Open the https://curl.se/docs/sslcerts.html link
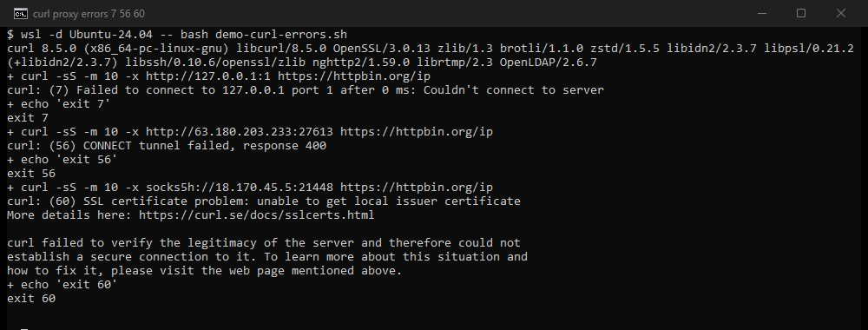This screenshot has height=330, width=868. 256,214
